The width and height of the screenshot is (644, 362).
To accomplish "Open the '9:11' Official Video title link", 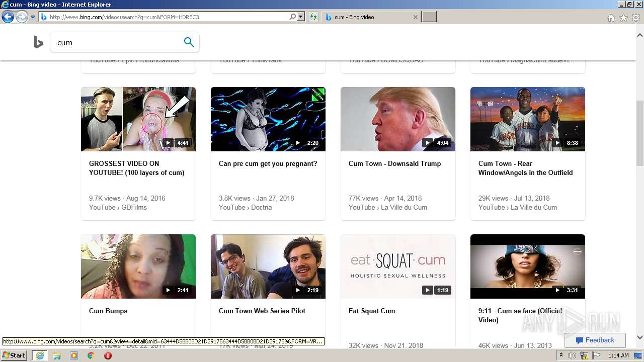I will tap(520, 315).
